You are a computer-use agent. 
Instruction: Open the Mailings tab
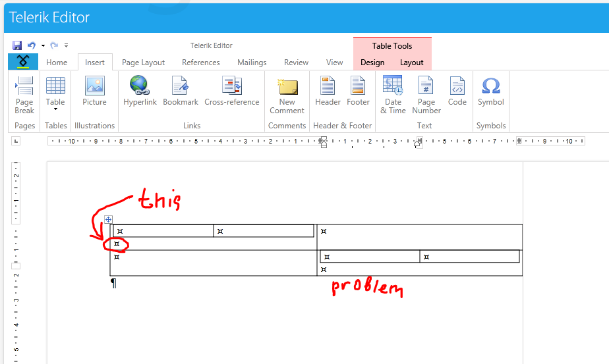coord(252,63)
